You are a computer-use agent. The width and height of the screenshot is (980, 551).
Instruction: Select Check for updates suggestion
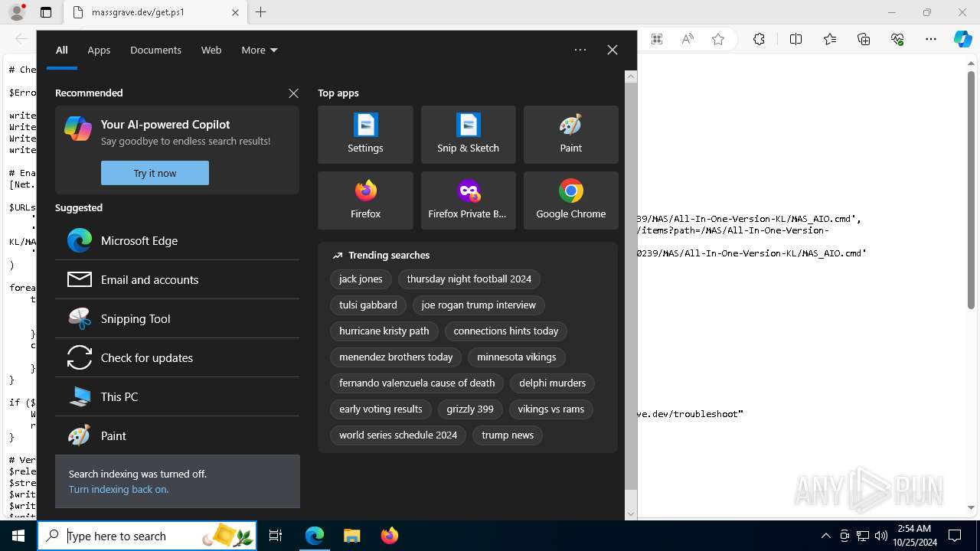click(177, 357)
